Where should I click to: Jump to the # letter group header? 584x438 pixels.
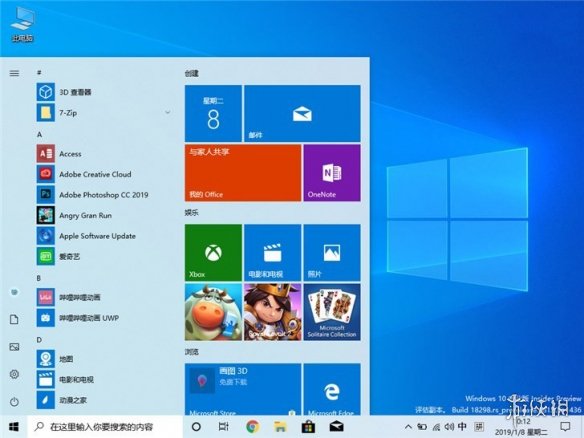tap(39, 72)
